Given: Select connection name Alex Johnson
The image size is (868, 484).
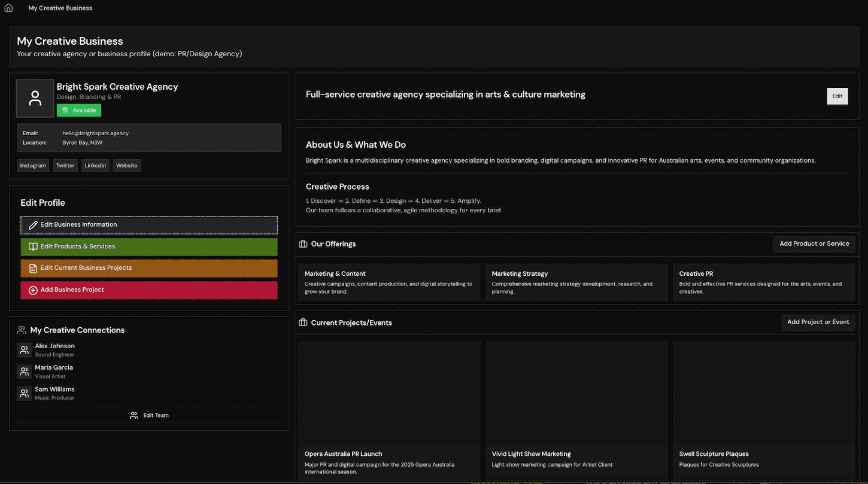Looking at the screenshot, I should pos(54,346).
